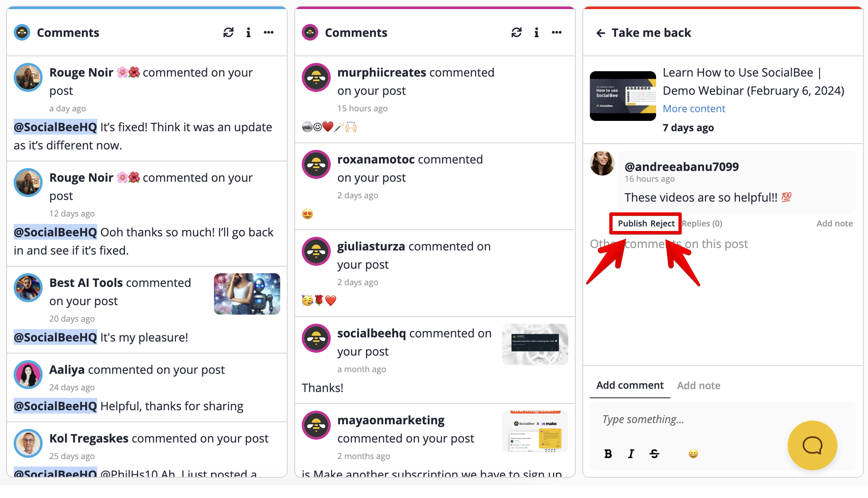Refresh the second Comments column

[517, 32]
